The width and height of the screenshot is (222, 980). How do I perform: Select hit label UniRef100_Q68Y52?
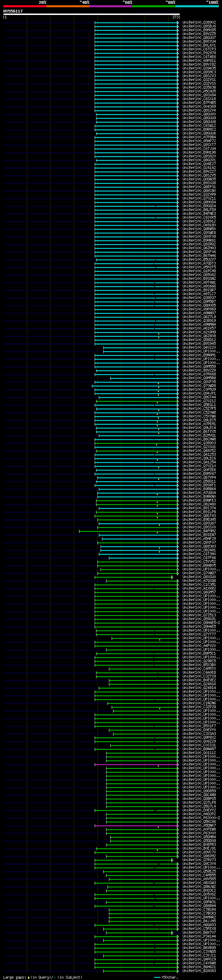point(199,451)
